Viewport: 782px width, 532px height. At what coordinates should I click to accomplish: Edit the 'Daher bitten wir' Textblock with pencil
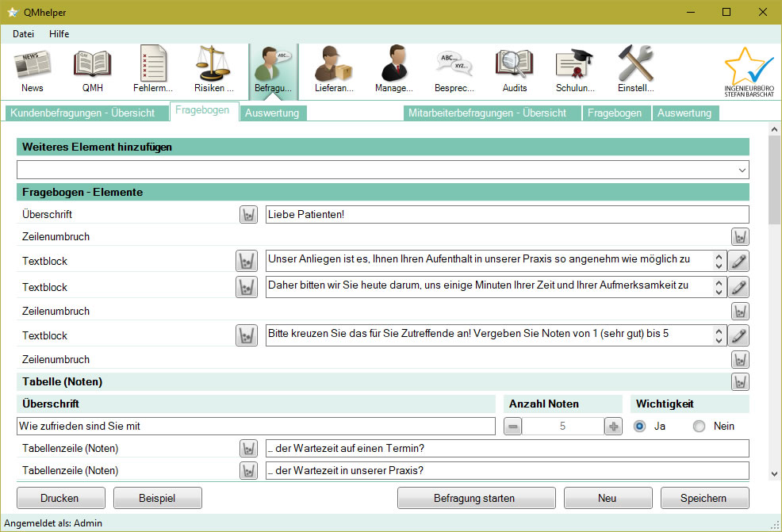[738, 287]
